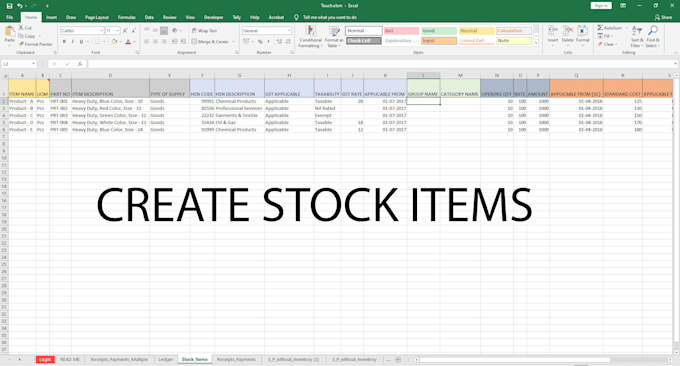Screen dimensions: 680x366
Task: Toggle Align Left
Action: (x=147, y=42)
